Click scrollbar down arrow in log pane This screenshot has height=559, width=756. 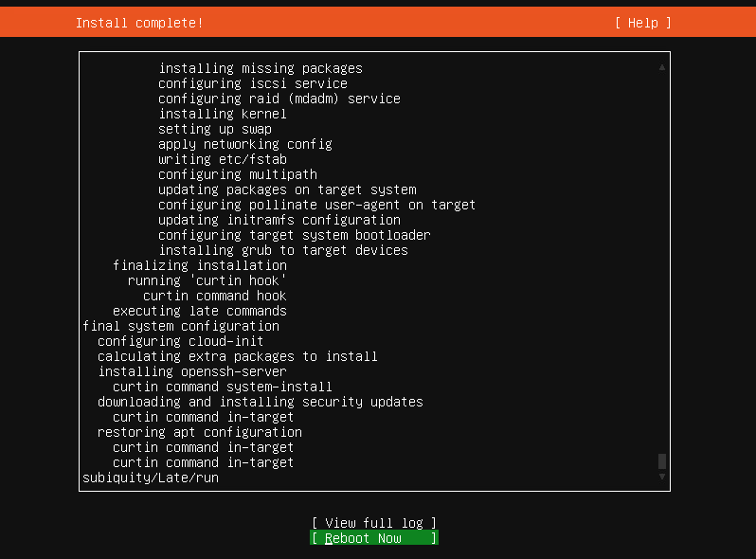662,477
